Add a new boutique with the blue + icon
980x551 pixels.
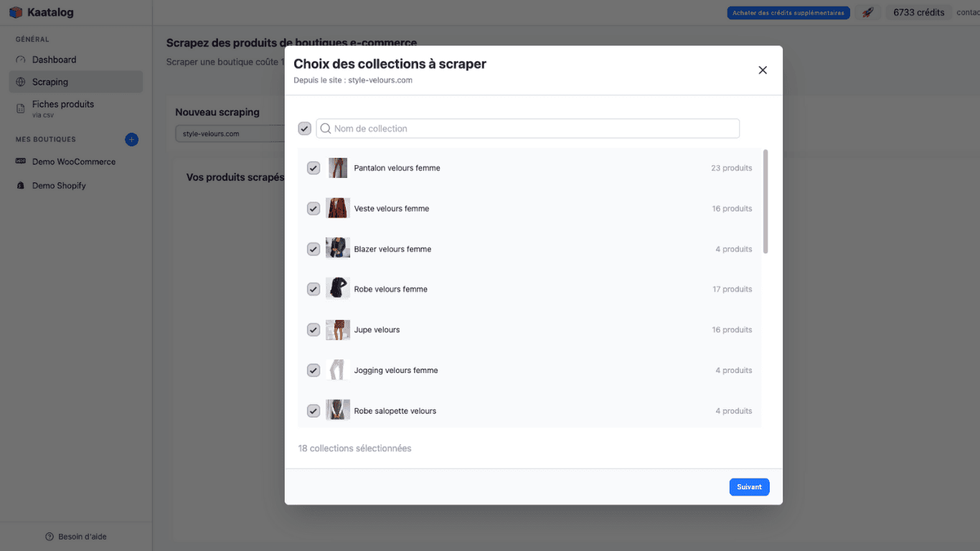[131, 139]
